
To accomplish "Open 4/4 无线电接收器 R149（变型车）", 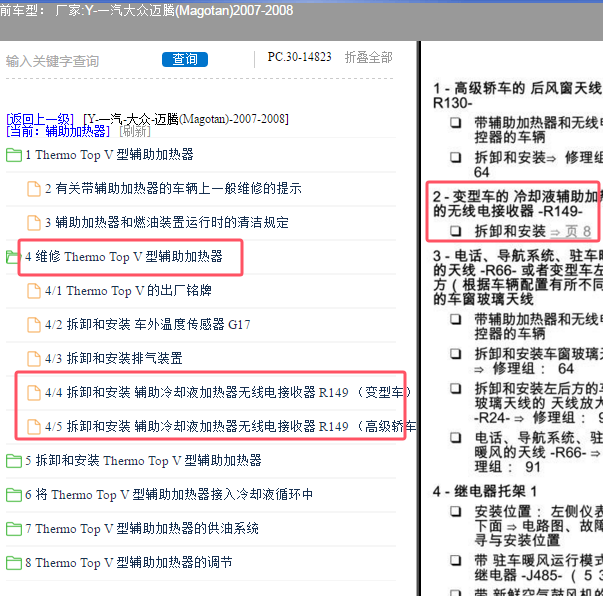I will coord(228,392).
